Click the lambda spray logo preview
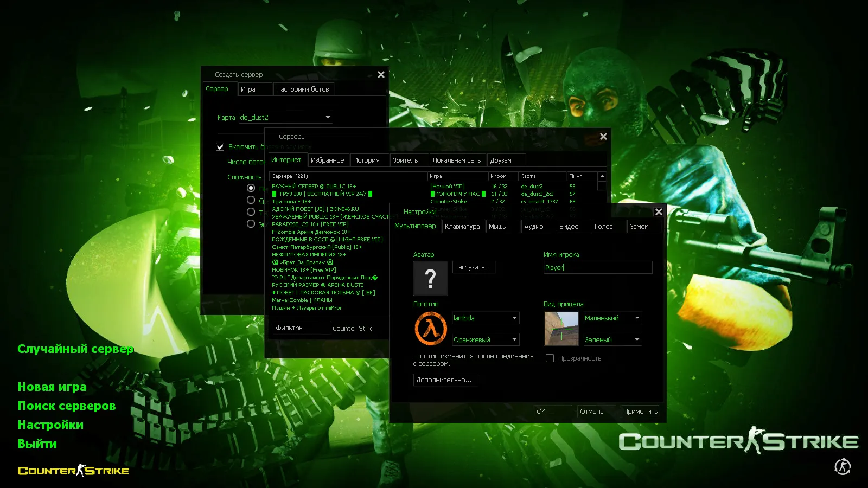The image size is (868, 488). (x=430, y=328)
